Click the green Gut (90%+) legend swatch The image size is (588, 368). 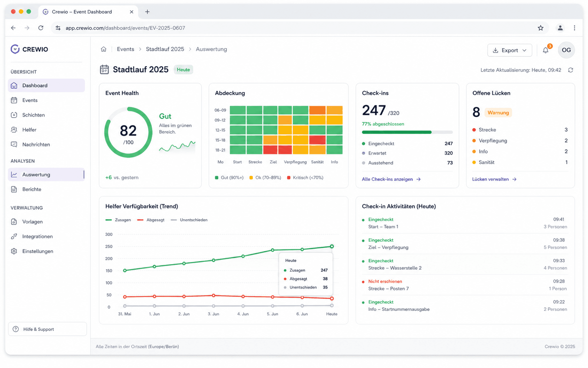point(217,178)
